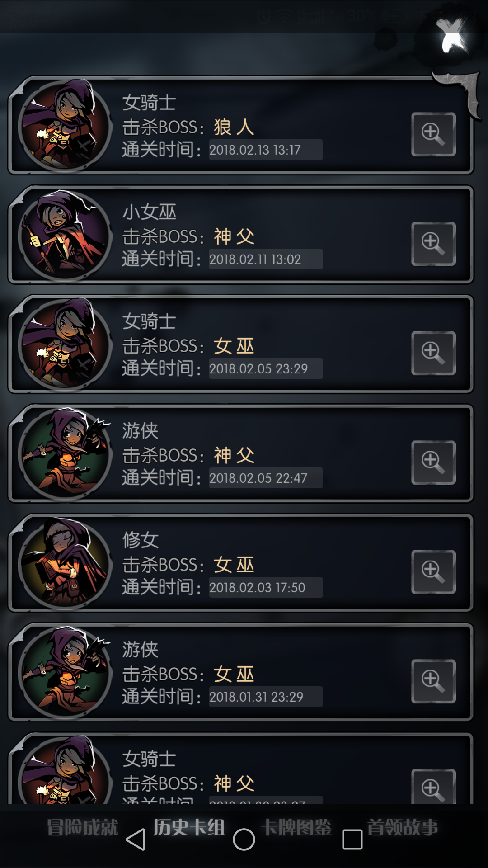Switch to 冒险成就 tab
Image resolution: width=488 pixels, height=868 pixels.
point(83,827)
